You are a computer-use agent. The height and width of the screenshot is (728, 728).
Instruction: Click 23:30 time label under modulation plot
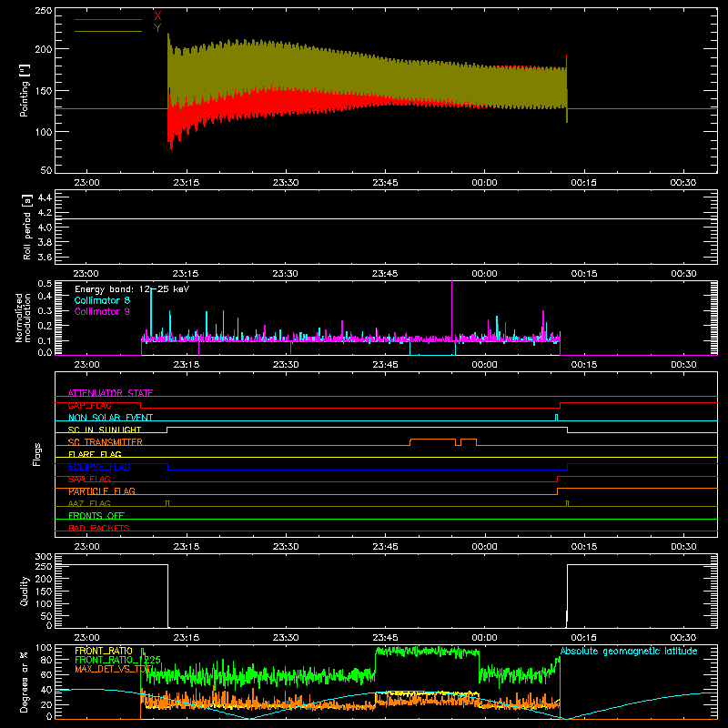(286, 365)
